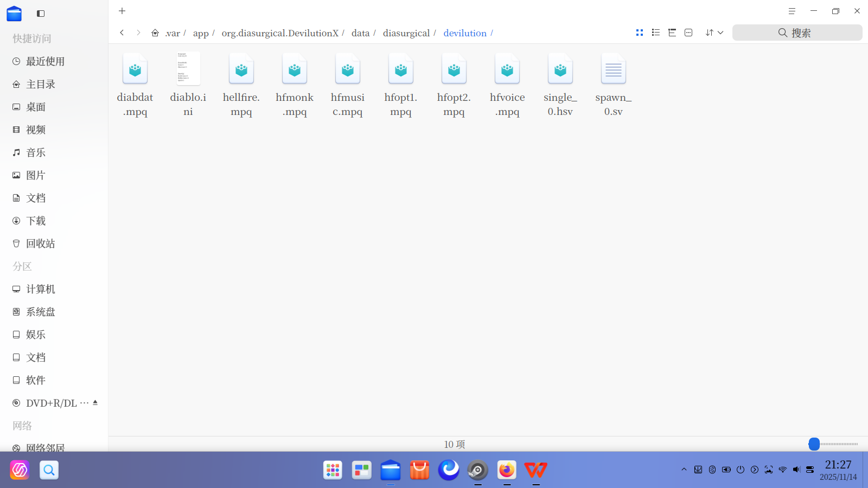Image resolution: width=868 pixels, height=488 pixels.
Task: Navigate to org.diasurgical.DevilutionX breadcrumb
Action: pyautogui.click(x=280, y=33)
